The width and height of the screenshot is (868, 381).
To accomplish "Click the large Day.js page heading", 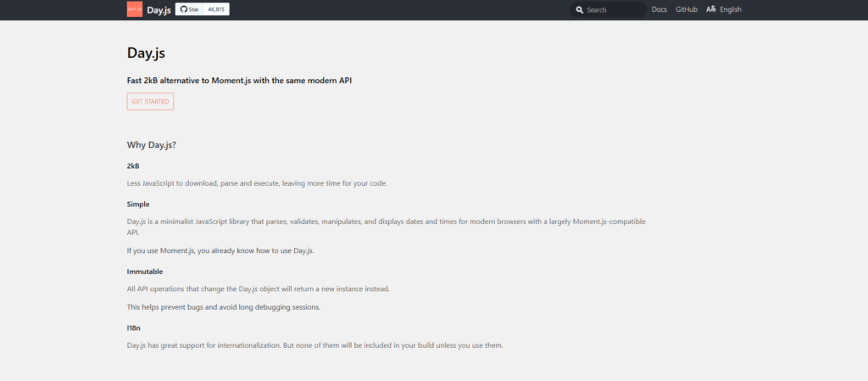I will (146, 53).
